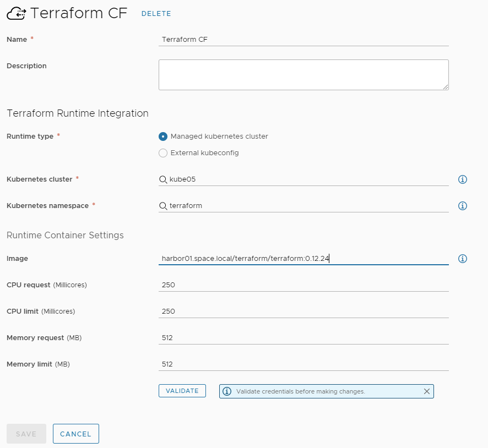Click search icon in Kubernetes cluster field
This screenshot has height=448, width=488.
[x=163, y=179]
